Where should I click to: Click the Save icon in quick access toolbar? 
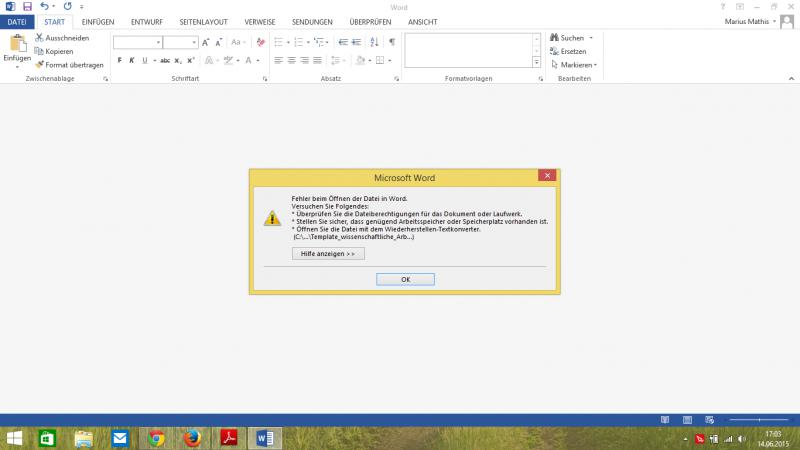click(28, 6)
